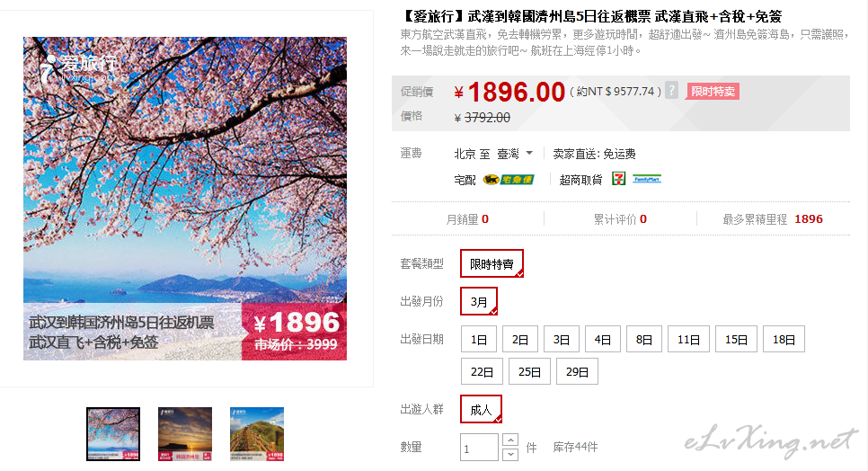Click the black cat 宅急便 delivery icon
The height and width of the screenshot is (471, 868).
tap(509, 180)
